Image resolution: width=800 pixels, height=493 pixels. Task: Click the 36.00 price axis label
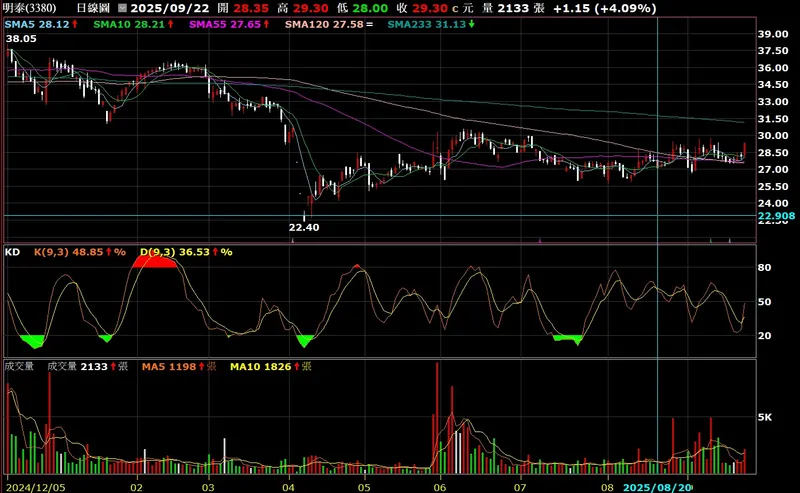coord(773,68)
